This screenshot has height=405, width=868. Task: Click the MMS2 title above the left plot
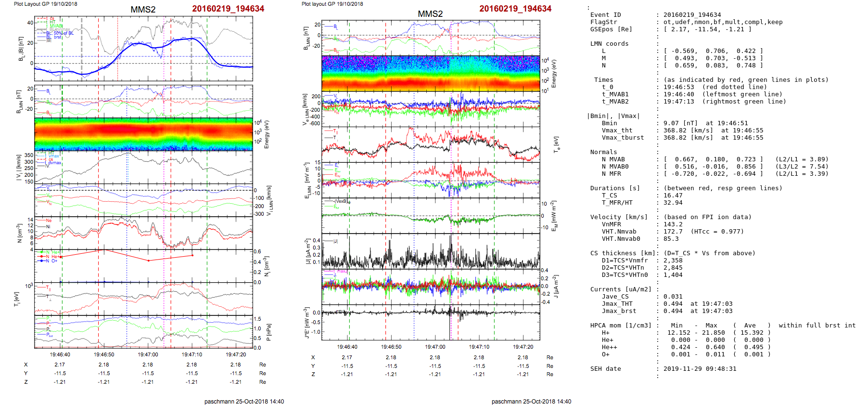(143, 10)
